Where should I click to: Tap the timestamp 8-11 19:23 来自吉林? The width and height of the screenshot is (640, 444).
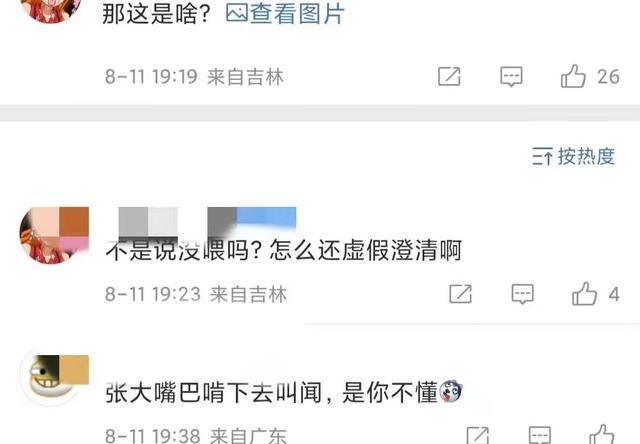[196, 294]
